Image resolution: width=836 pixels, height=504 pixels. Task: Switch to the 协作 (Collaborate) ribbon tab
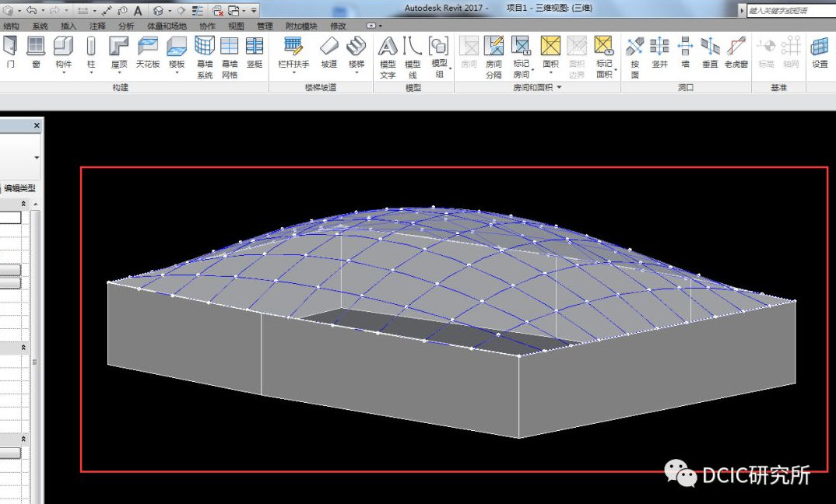pos(207,26)
